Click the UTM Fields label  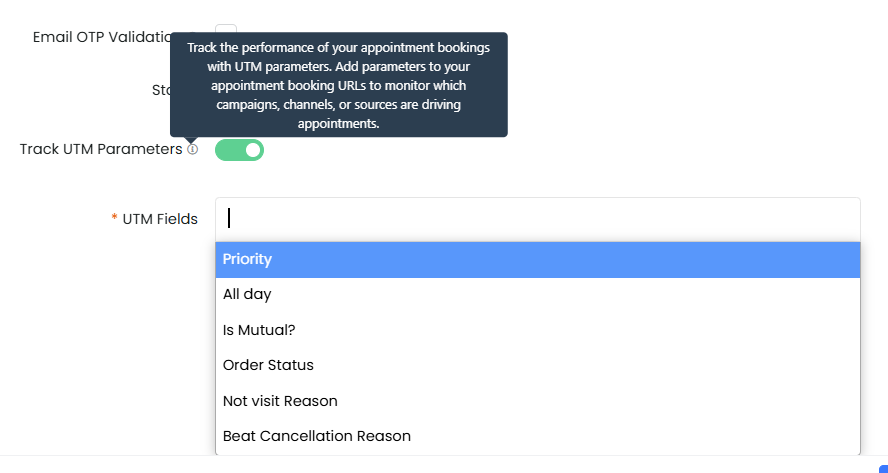pyautogui.click(x=160, y=219)
